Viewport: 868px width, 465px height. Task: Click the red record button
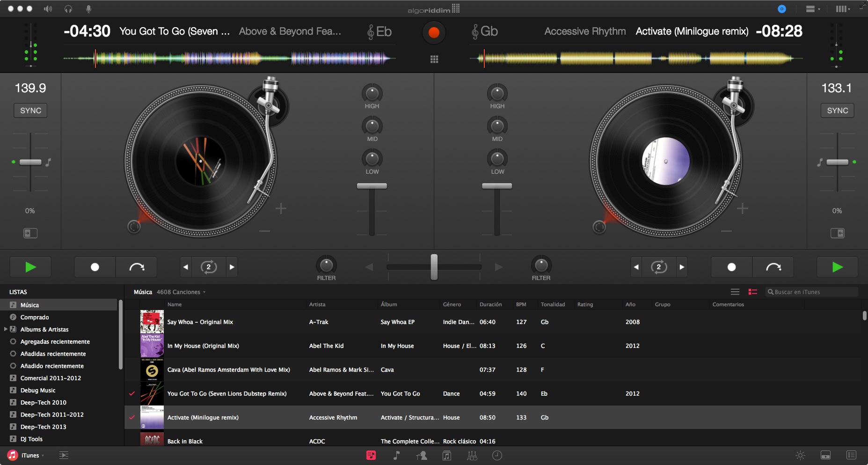pos(434,32)
